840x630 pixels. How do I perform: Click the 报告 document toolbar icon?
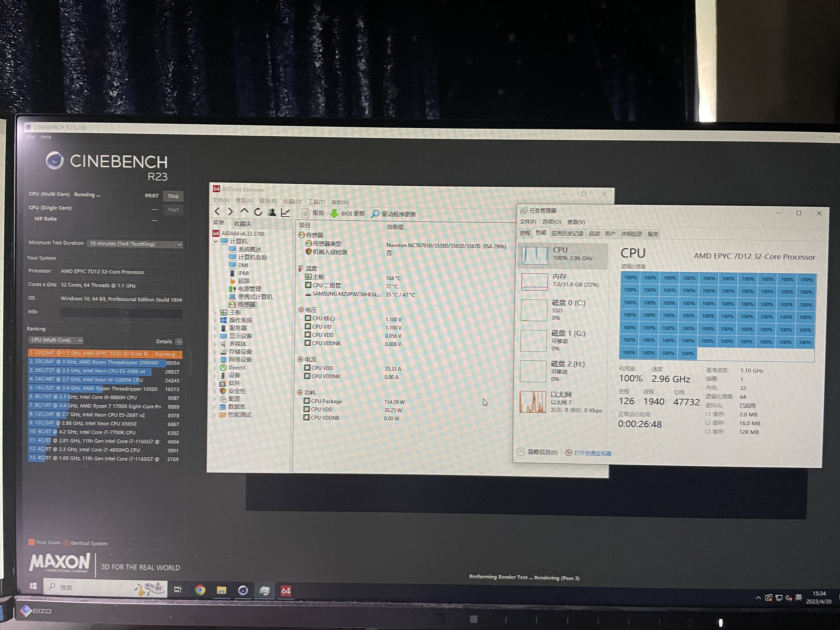[305, 213]
